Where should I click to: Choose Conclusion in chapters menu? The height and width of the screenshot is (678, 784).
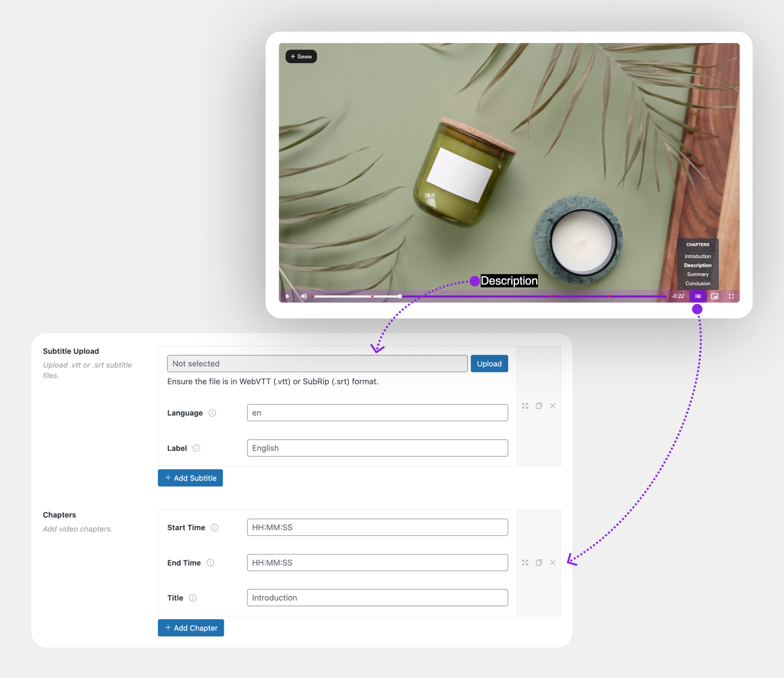point(698,284)
